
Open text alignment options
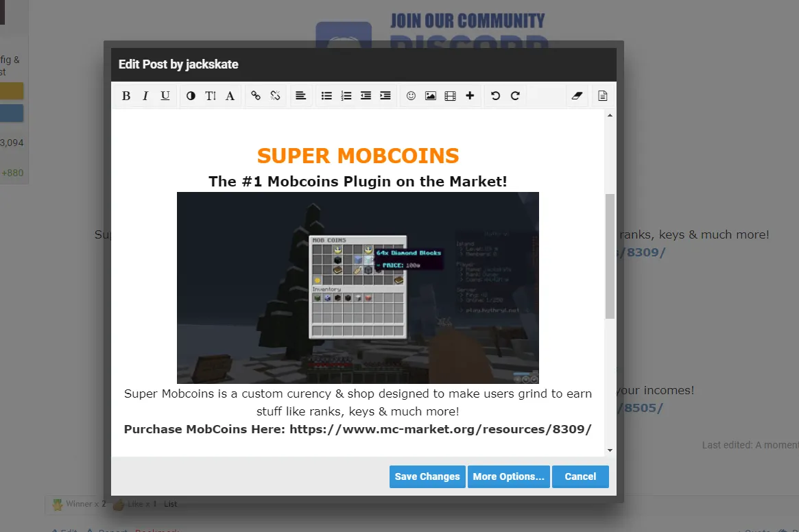(300, 96)
